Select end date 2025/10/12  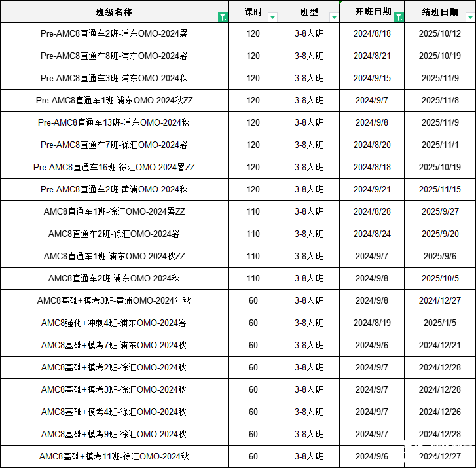[x=440, y=33]
